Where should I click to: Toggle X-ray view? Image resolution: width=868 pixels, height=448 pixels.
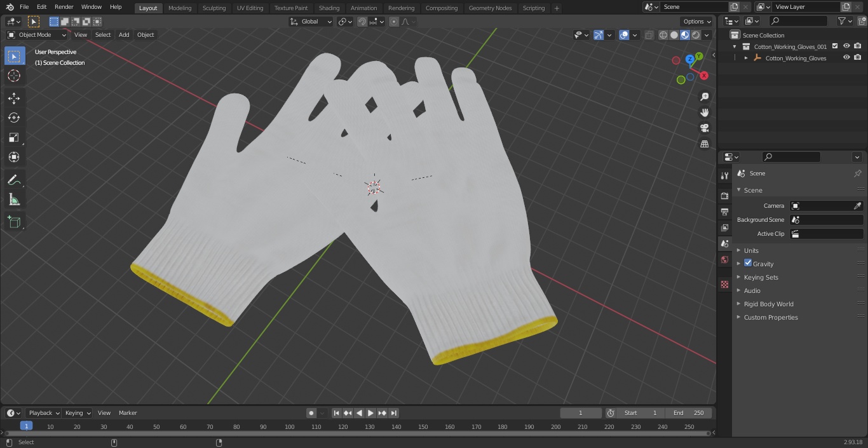coord(649,35)
